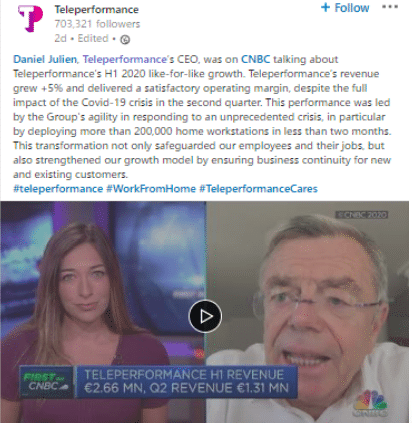Image resolution: width=412 pixels, height=423 pixels.
Task: Open the Teleperformance company logo
Action: pos(30,19)
